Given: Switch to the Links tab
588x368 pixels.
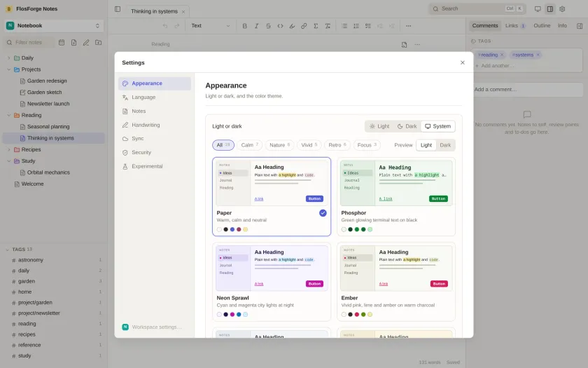Looking at the screenshot, I should click(515, 25).
